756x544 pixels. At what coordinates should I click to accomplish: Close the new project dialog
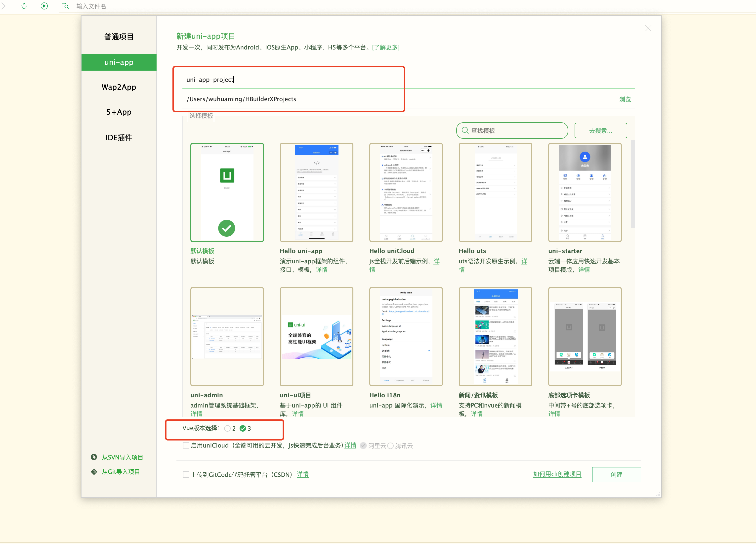click(648, 28)
